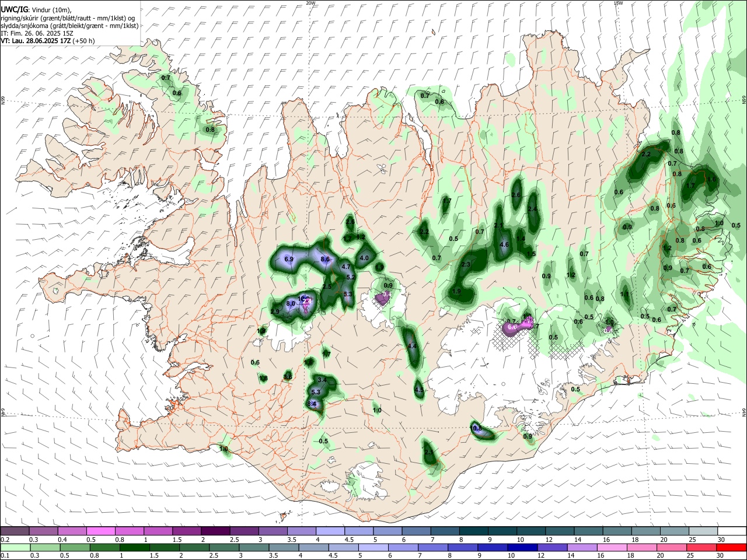Click the valid time "VT: Lau. 28.06.2025 17Z"

pos(36,41)
